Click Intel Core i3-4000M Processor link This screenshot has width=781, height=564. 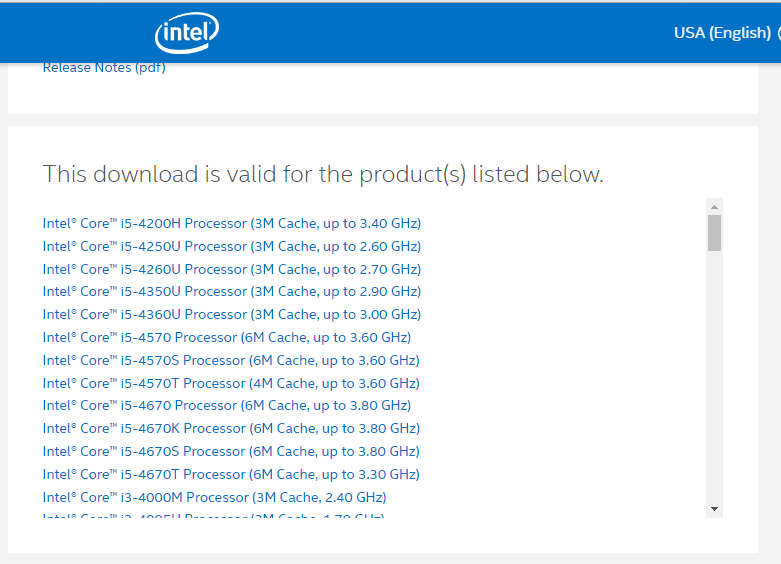[214, 498]
